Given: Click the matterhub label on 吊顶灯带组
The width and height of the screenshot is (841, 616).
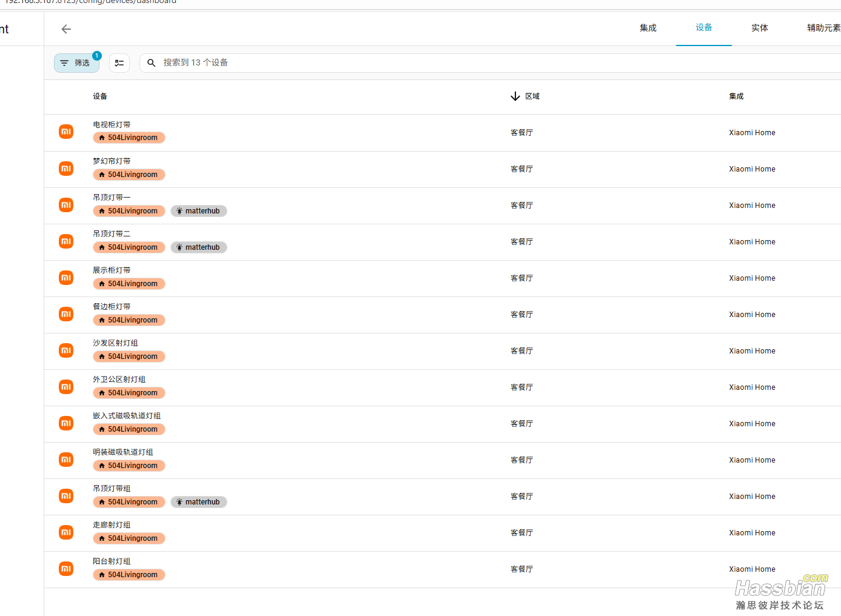Looking at the screenshot, I should pyautogui.click(x=198, y=502).
